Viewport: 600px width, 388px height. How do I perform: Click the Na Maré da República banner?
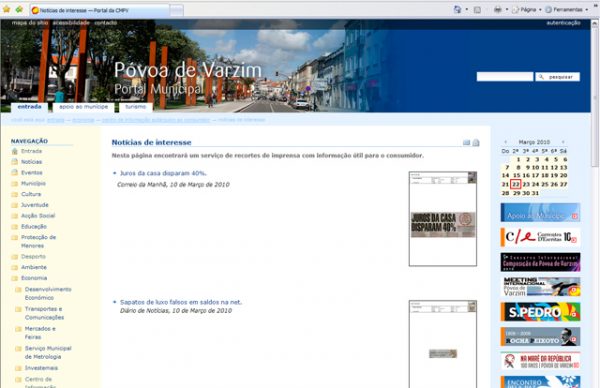pos(540,361)
